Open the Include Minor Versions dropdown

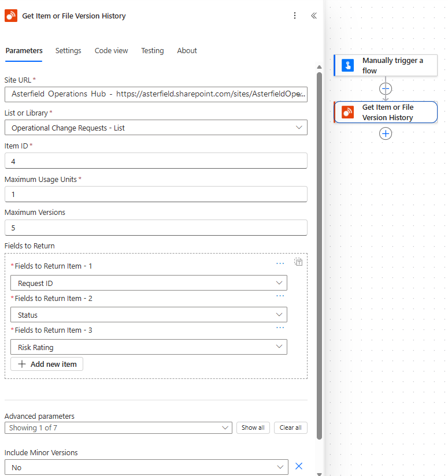pyautogui.click(x=146, y=467)
